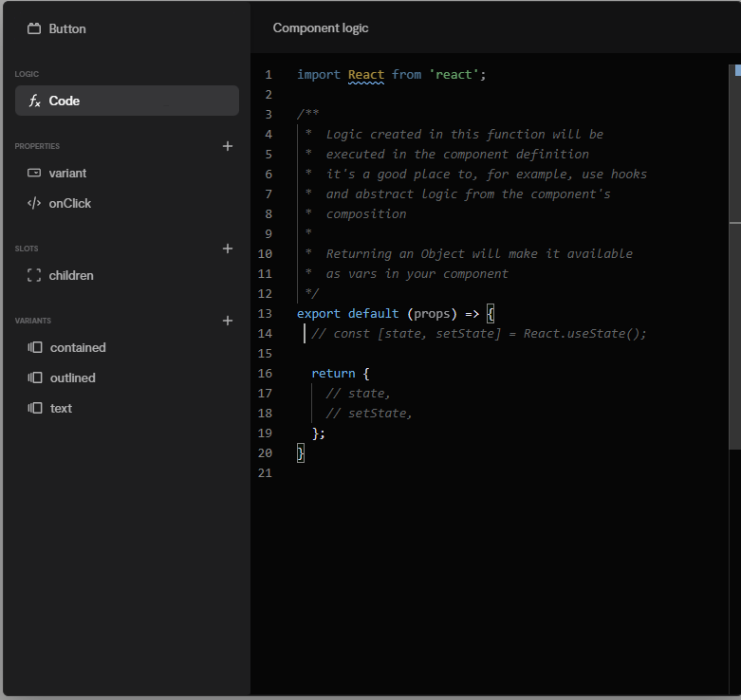Viewport: 741px width, 700px height.
Task: Add a new slot with plus button
Action: 227,249
